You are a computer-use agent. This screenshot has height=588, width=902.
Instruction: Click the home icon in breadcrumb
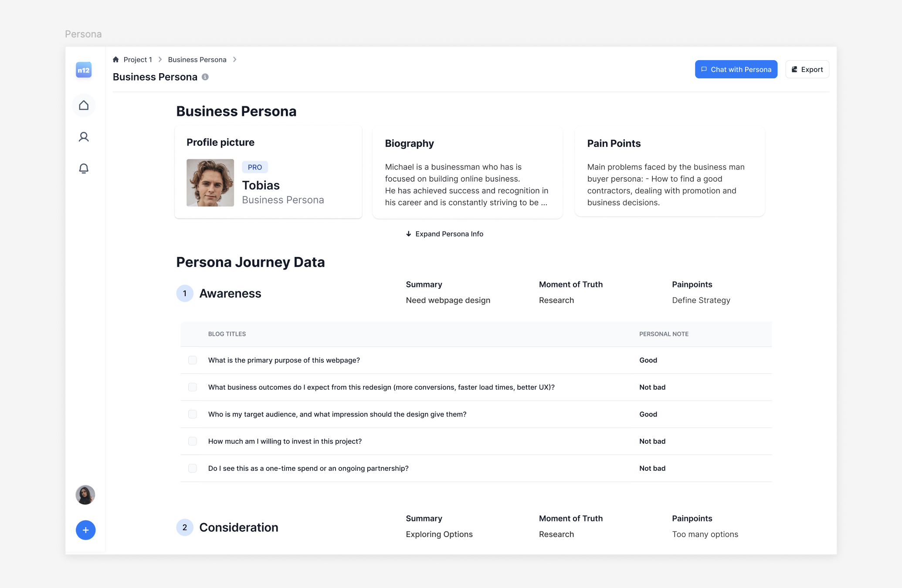point(116,60)
